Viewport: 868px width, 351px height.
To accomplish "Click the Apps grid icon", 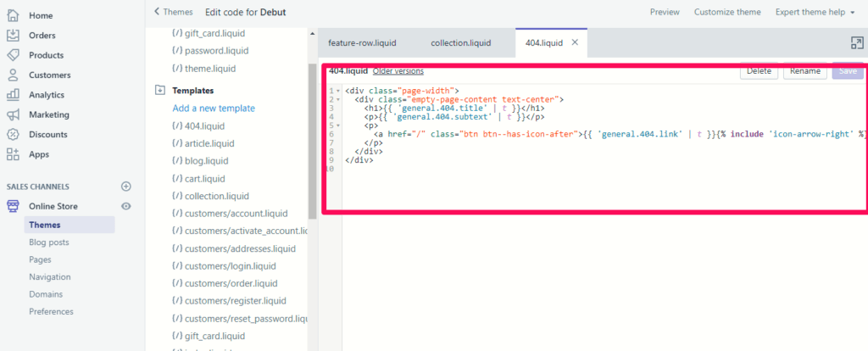I will [13, 154].
